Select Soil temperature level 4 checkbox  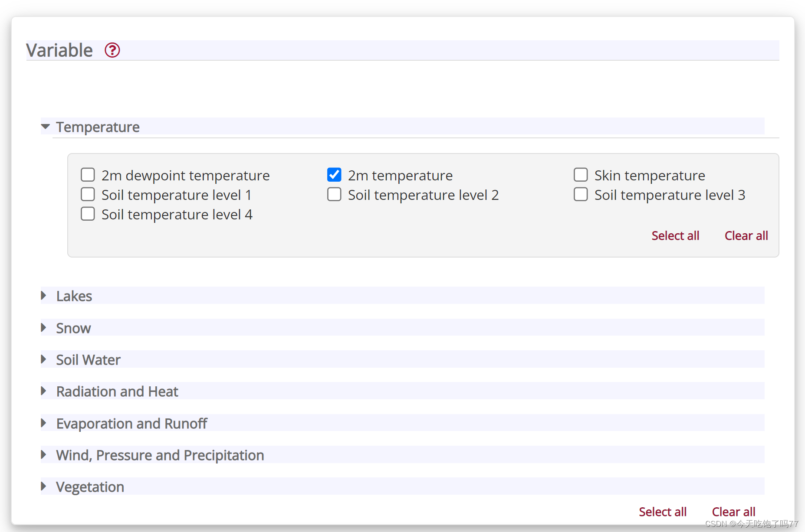[x=88, y=214]
